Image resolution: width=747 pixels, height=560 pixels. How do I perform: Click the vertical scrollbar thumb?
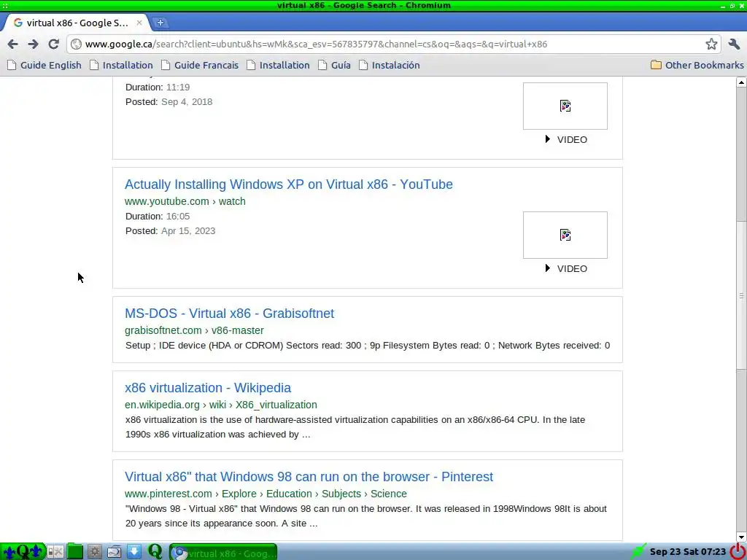point(741,295)
